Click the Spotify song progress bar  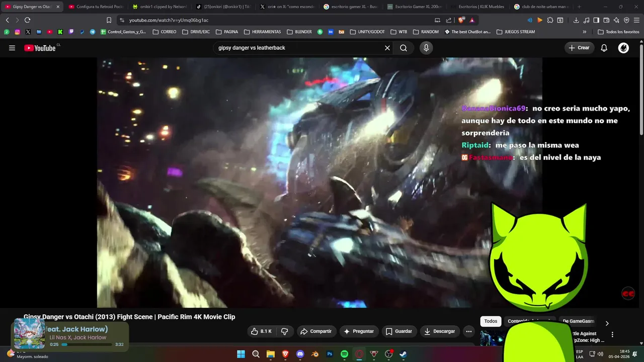click(x=87, y=344)
